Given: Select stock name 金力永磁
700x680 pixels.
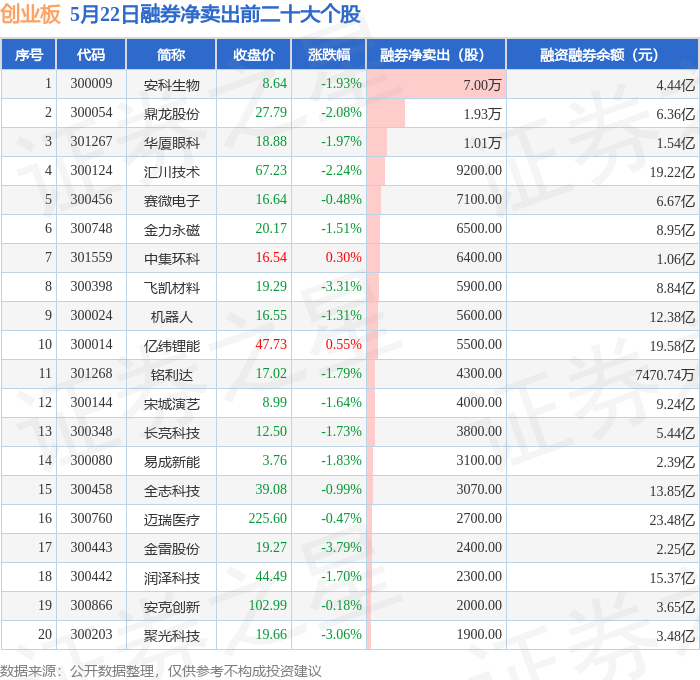Looking at the screenshot, I should (x=171, y=230).
